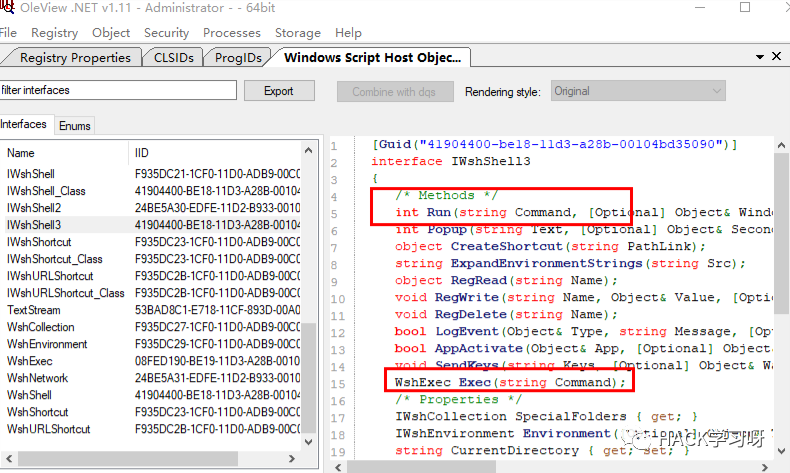790x473 pixels.
Task: Select the IWshShortcut_Class row
Action: [x=153, y=259]
